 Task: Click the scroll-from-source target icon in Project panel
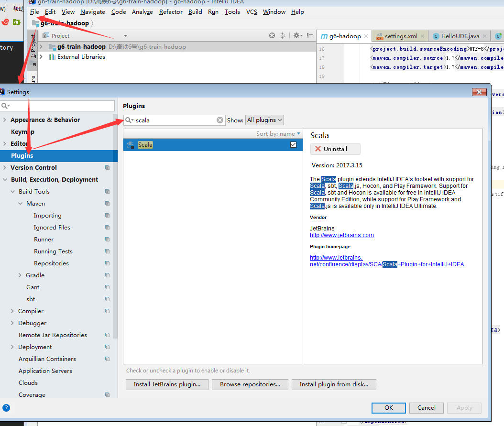272,35
